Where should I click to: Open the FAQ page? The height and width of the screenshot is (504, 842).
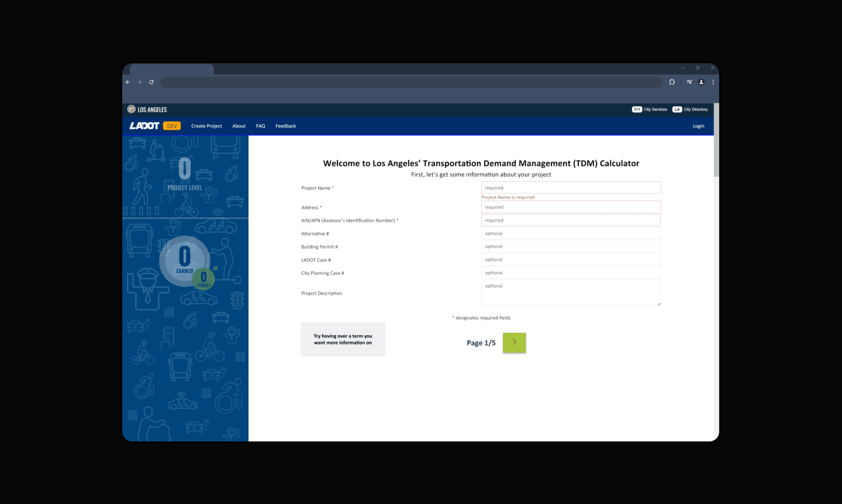pos(260,126)
